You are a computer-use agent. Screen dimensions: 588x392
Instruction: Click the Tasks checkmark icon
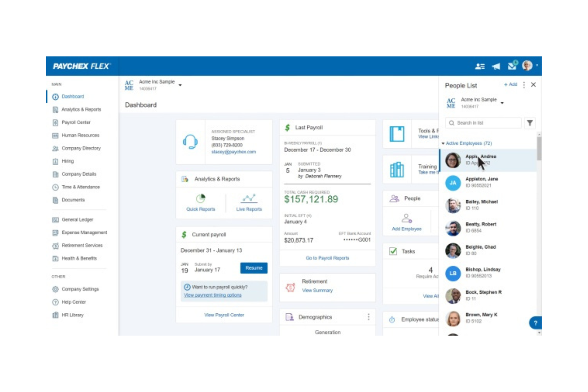click(393, 251)
